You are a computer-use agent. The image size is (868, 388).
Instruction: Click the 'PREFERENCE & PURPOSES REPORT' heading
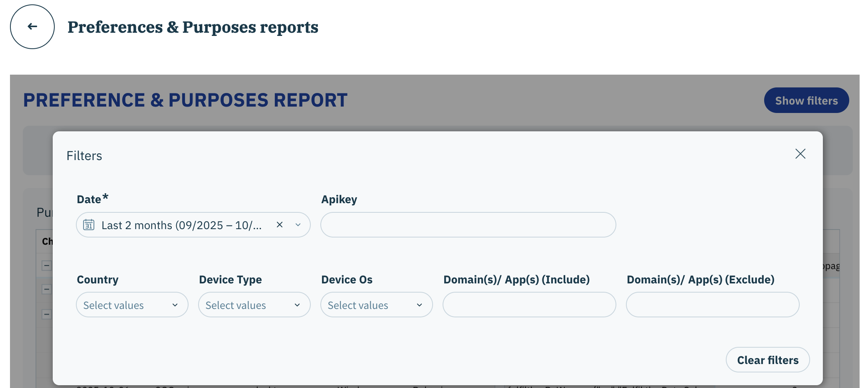coord(185,100)
